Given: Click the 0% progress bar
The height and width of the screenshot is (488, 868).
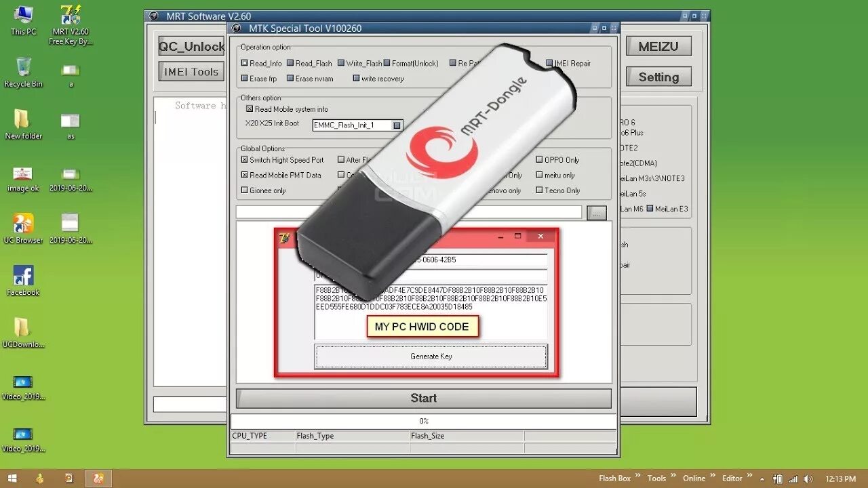Looking at the screenshot, I should tap(423, 421).
